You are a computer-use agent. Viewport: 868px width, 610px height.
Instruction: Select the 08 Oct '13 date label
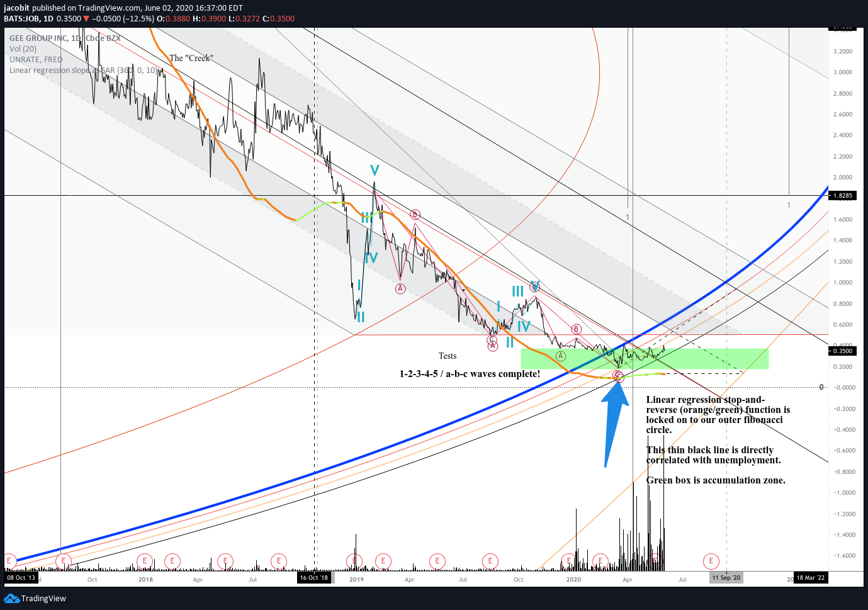click(20, 578)
